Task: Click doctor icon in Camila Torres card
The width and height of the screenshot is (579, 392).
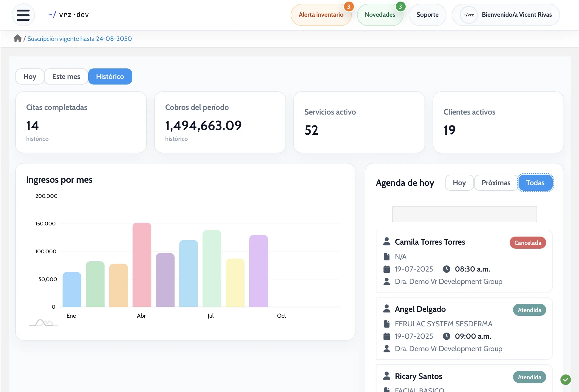Action: coord(387,281)
